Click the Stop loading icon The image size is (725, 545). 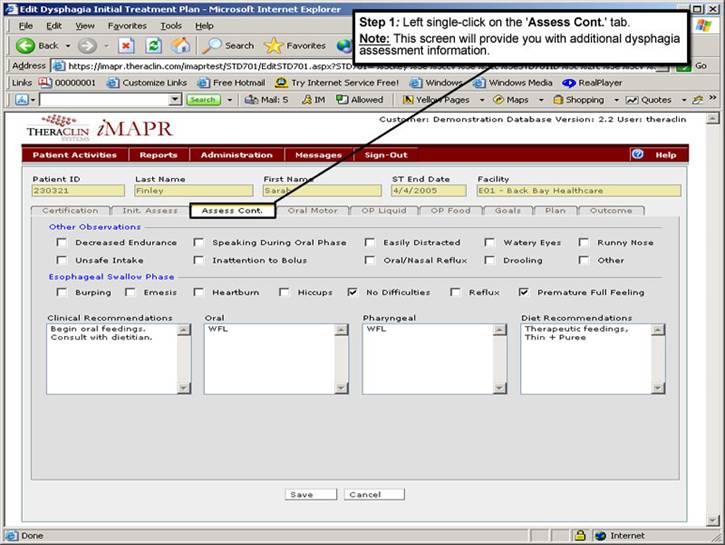pyautogui.click(x=126, y=46)
